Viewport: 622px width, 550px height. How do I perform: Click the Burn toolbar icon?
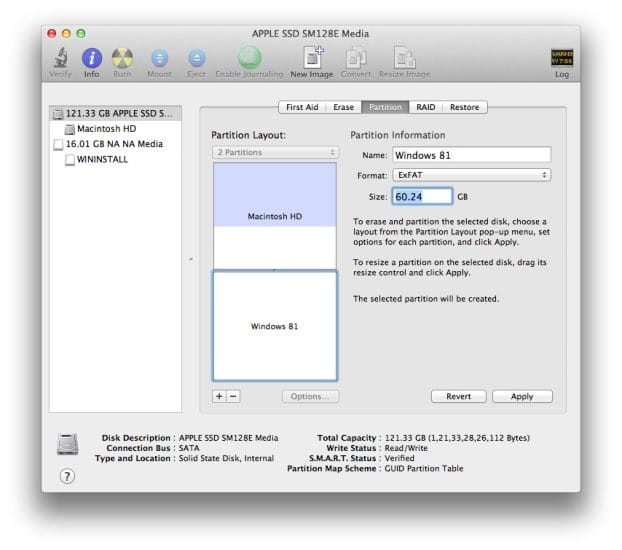pos(122,58)
